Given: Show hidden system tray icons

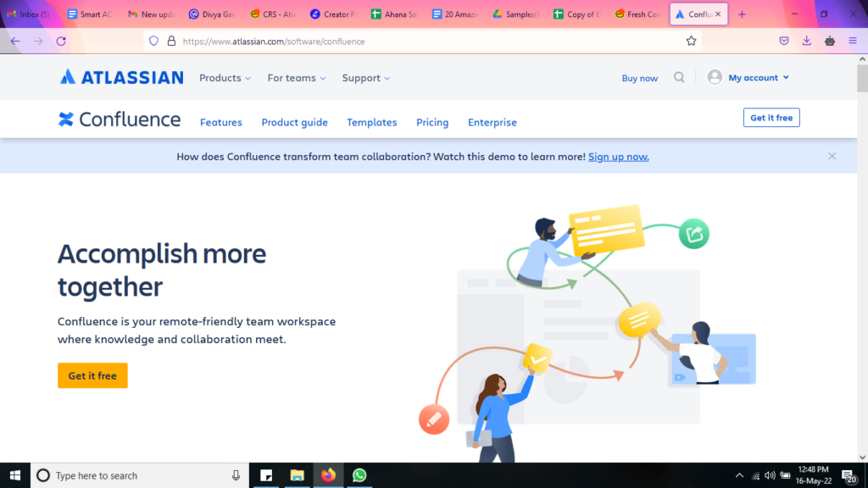Looking at the screenshot, I should tap(739, 476).
